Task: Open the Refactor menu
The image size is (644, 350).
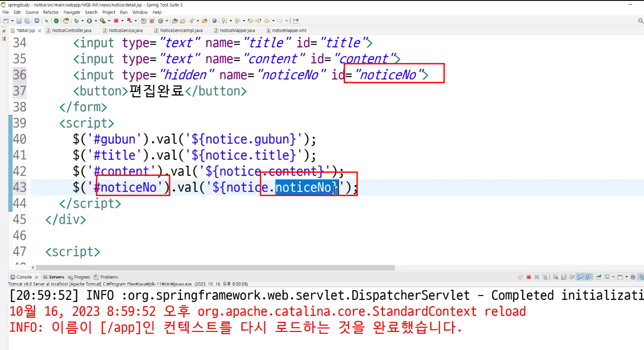Action: tap(51, 12)
